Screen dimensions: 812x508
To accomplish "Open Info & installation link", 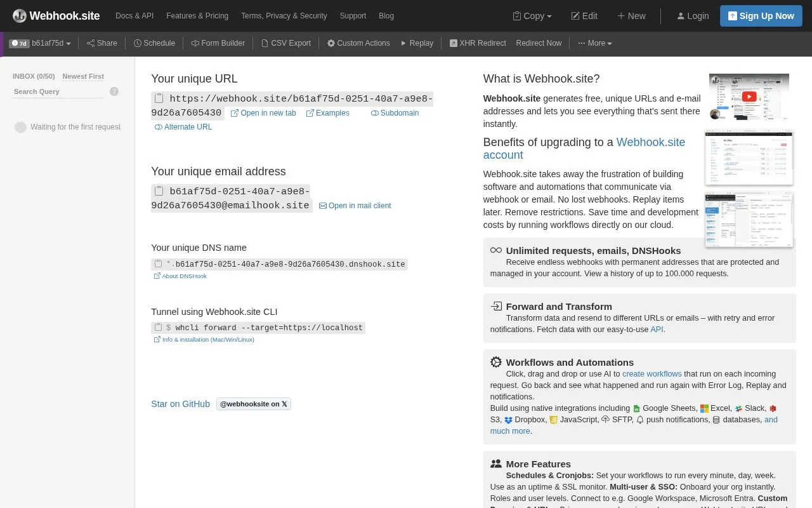I will [x=204, y=340].
